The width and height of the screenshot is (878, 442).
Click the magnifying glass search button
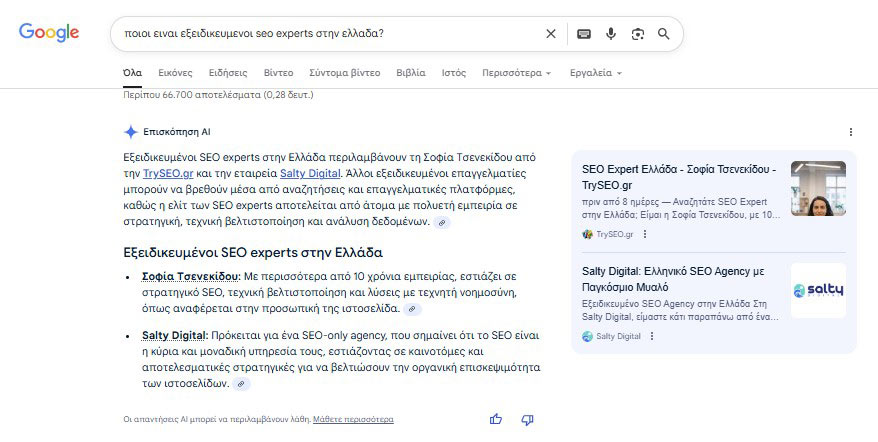[663, 34]
